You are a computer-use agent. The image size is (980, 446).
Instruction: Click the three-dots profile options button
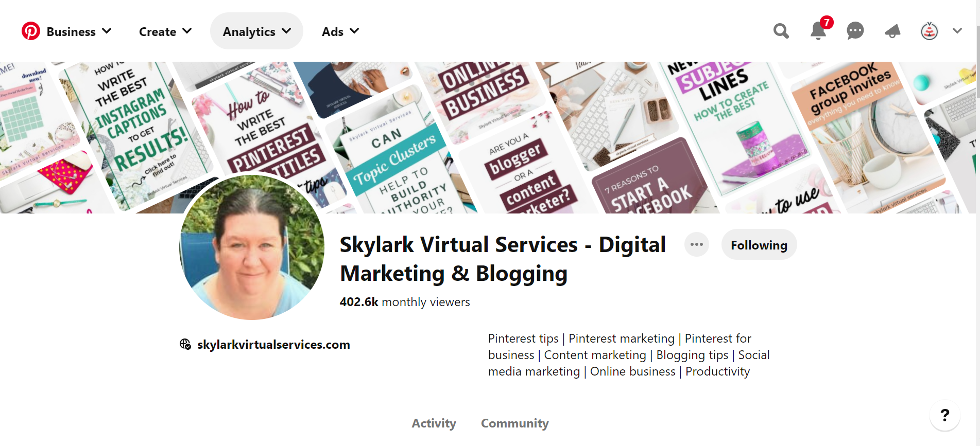click(697, 245)
